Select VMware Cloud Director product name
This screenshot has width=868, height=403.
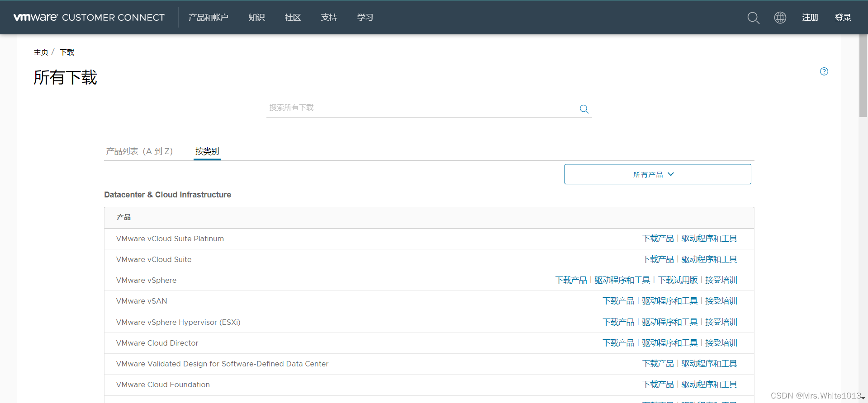[157, 343]
